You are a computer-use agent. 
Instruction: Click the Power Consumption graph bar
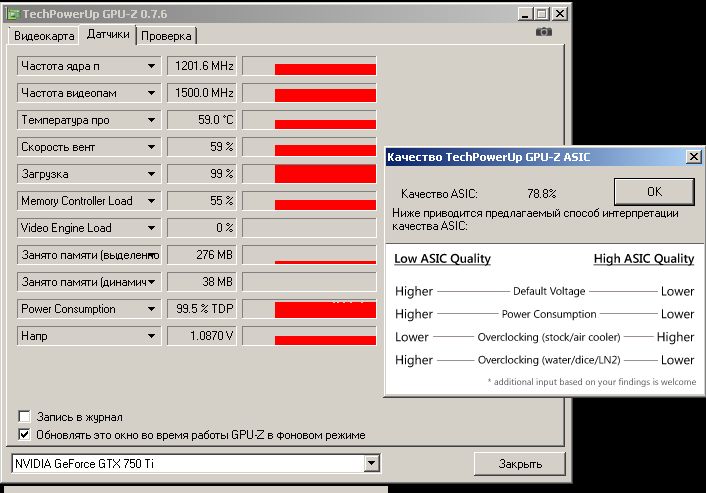309,309
